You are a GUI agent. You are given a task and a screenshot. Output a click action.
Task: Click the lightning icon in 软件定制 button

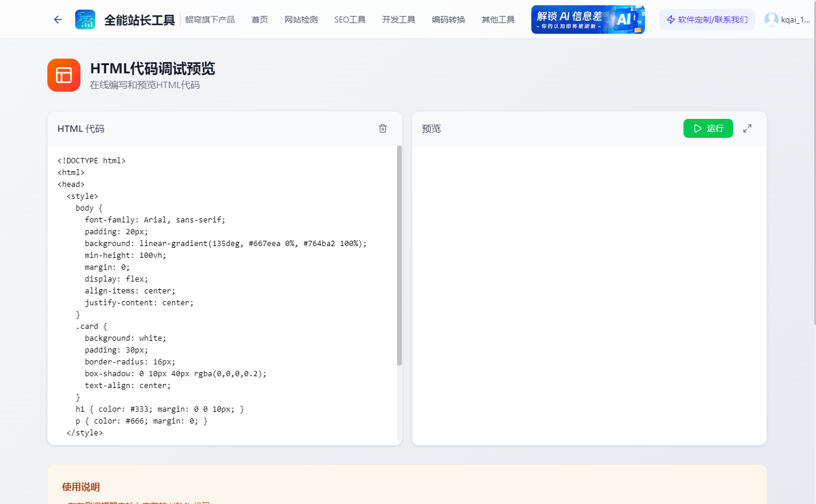670,20
